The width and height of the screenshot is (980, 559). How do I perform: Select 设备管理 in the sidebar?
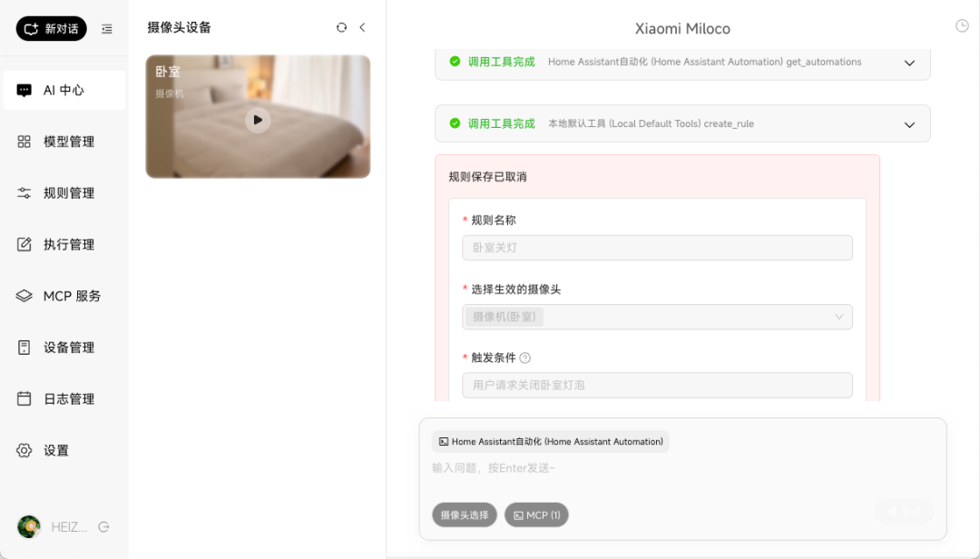(x=64, y=347)
